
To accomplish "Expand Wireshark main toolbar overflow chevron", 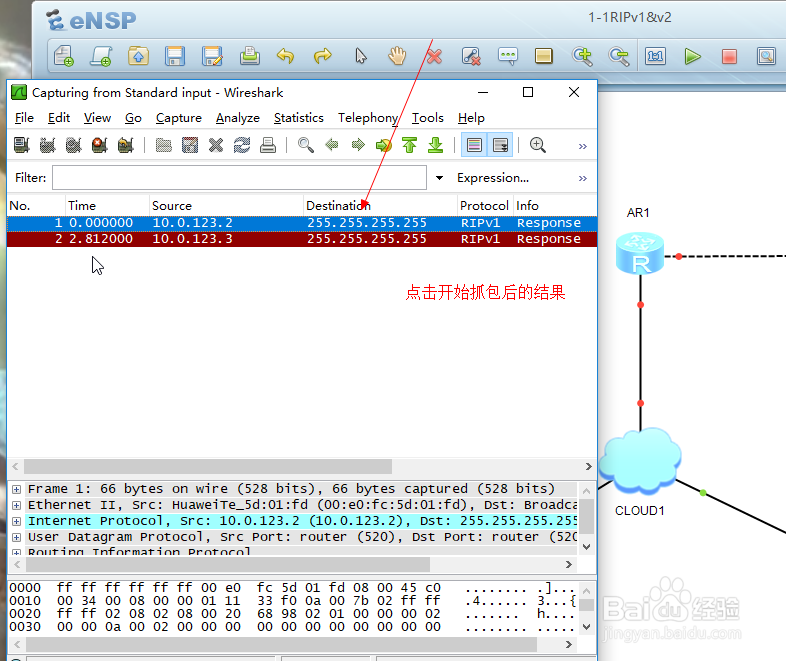I will (x=582, y=146).
